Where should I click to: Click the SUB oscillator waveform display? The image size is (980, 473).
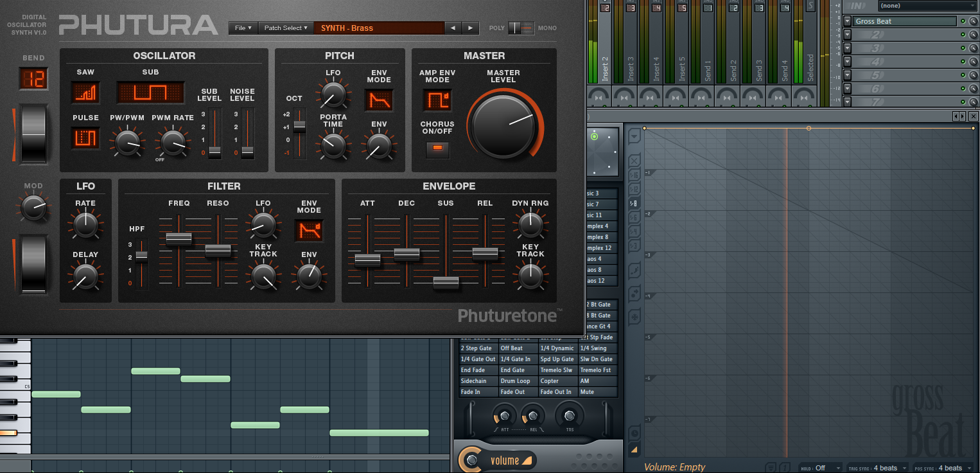[150, 93]
